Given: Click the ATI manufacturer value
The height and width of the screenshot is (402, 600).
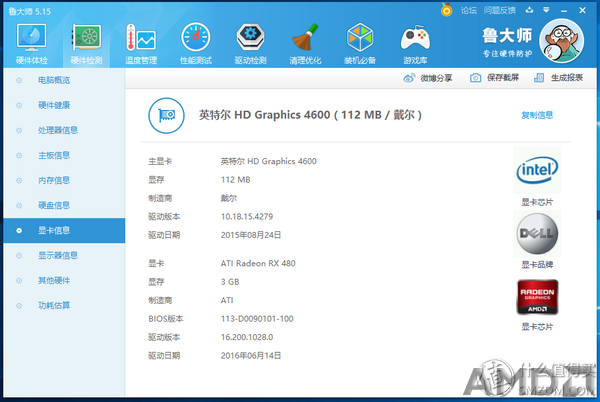Looking at the screenshot, I should (227, 301).
